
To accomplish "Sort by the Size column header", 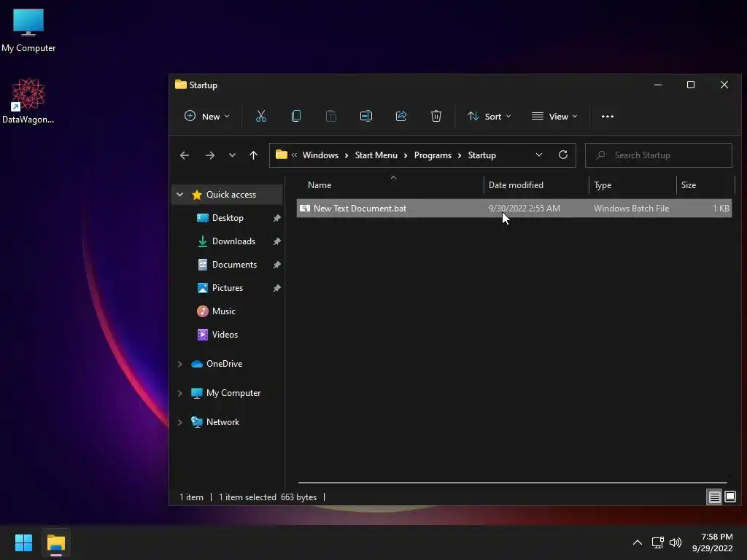I will pyautogui.click(x=689, y=185).
